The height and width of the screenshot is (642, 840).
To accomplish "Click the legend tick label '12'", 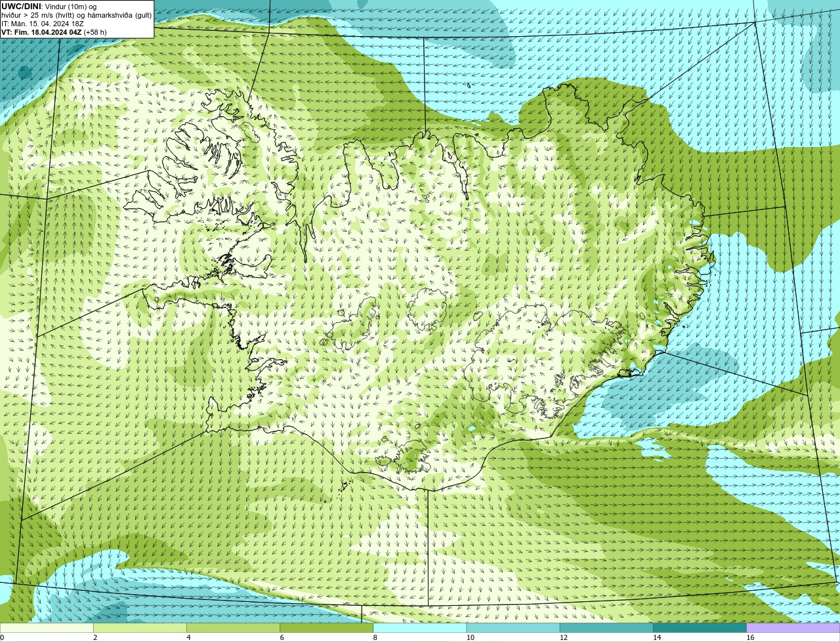I will point(564,637).
